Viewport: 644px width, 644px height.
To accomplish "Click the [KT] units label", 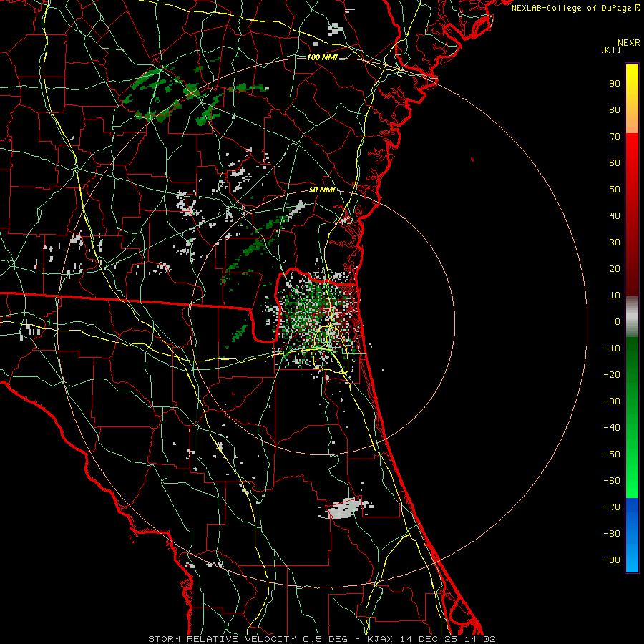I will [x=610, y=49].
